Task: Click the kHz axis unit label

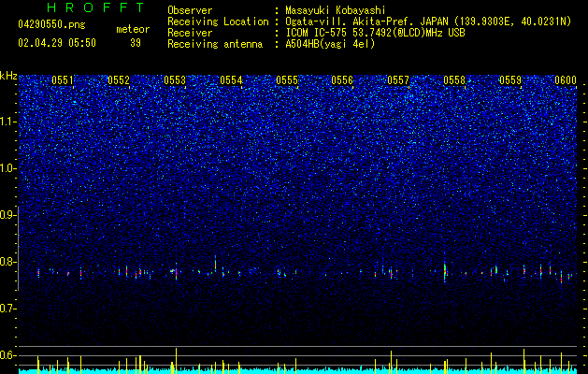Action: click(8, 76)
